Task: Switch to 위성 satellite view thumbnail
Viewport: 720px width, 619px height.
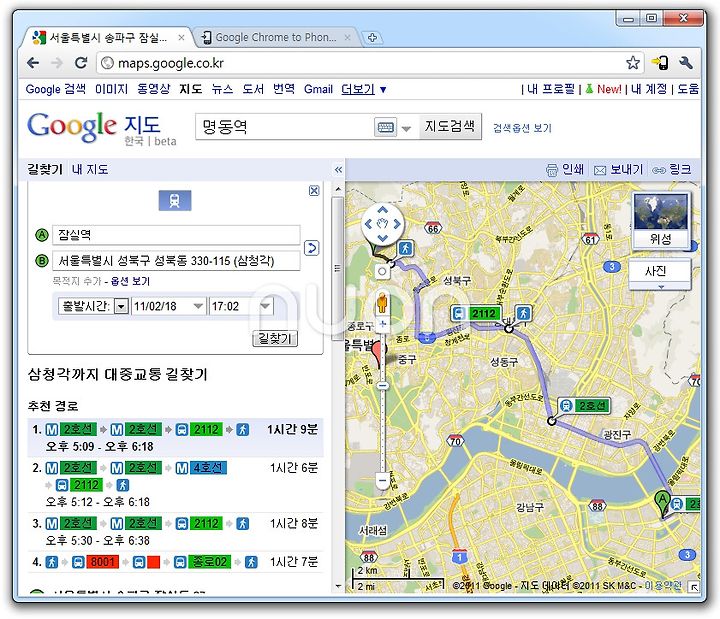Action: (660, 221)
